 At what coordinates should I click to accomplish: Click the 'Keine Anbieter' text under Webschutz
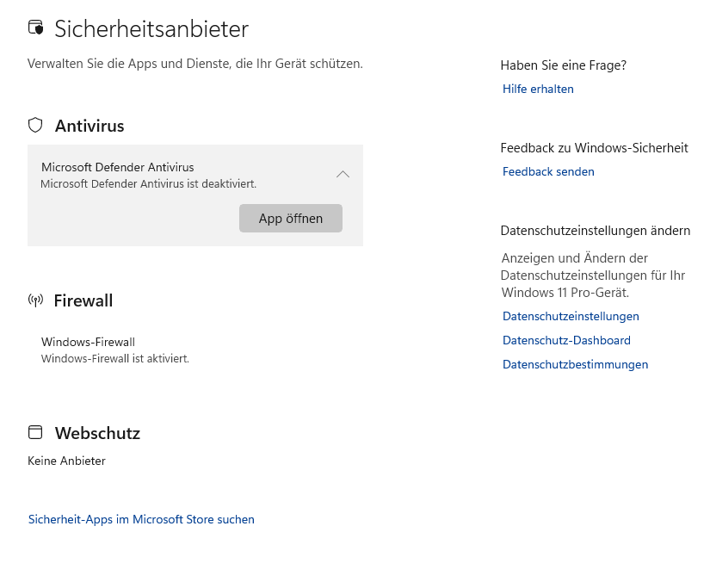pos(66,461)
